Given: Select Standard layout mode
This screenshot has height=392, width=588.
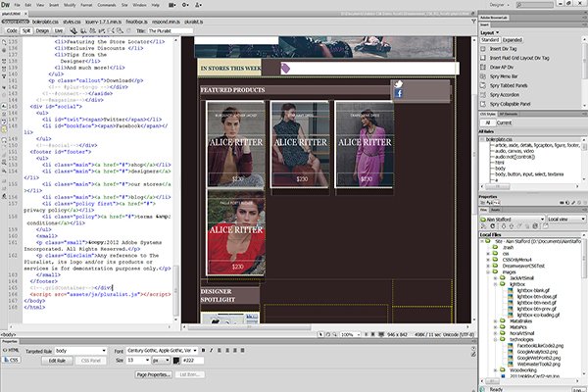Looking at the screenshot, I should 490,40.
